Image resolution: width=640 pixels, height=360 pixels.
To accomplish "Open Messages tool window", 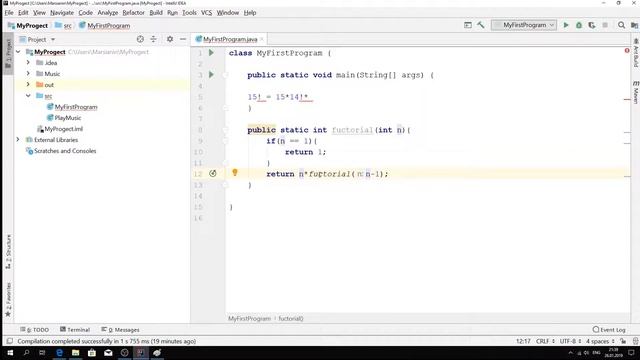I will click(120, 330).
